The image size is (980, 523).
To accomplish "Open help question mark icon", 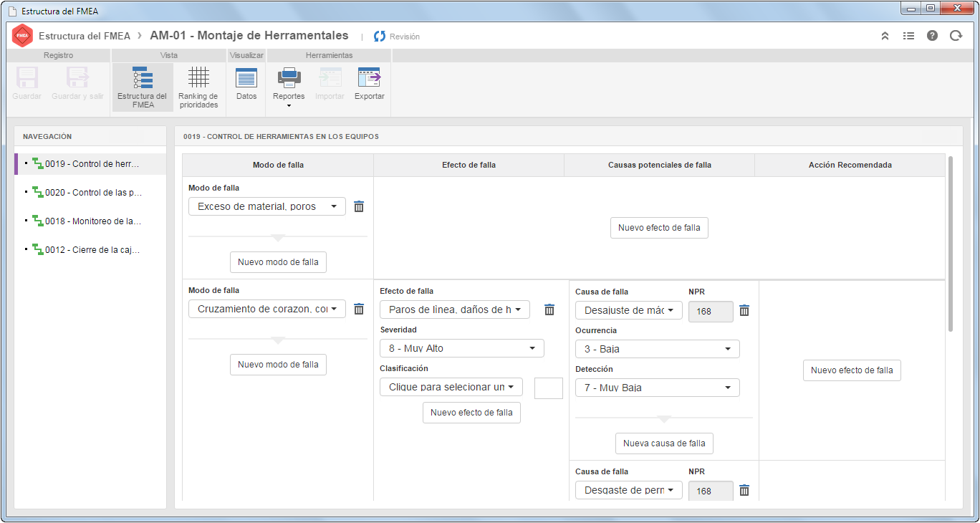I will (932, 36).
